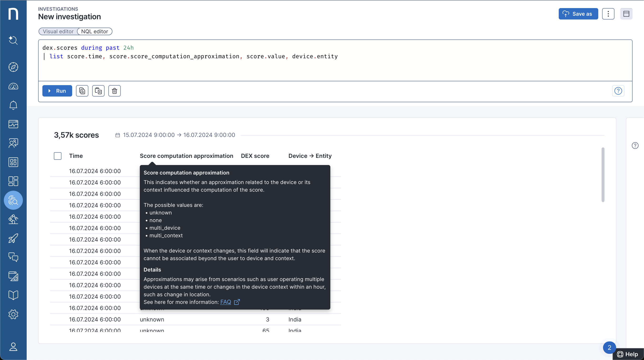Click the copy query icon
The height and width of the screenshot is (360, 644).
tap(82, 91)
